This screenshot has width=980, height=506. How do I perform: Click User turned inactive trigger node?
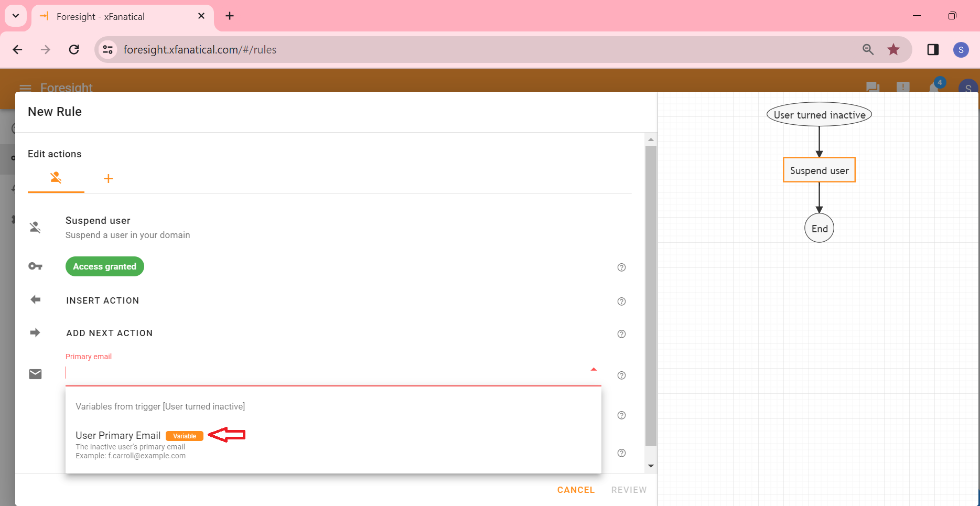coord(819,115)
